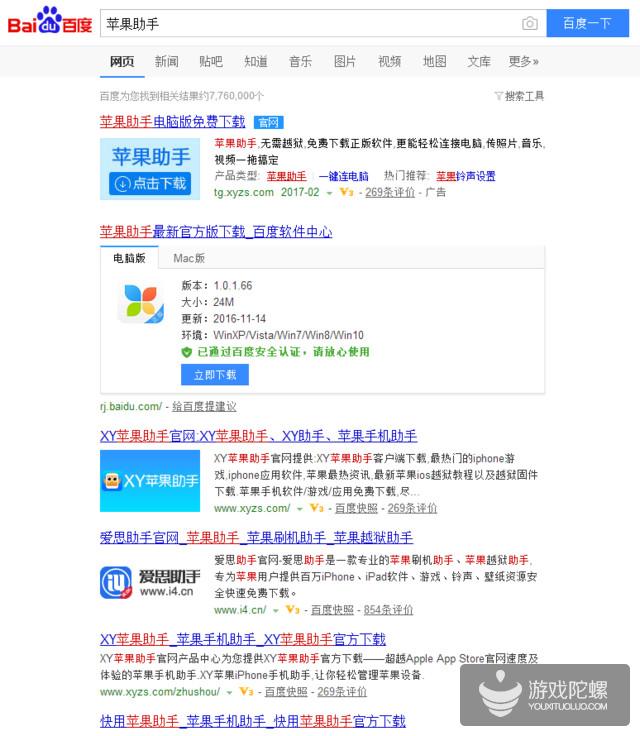Viewport: 640px width, 736px height.
Task: Click the 立即下载 button
Action: pyautogui.click(x=215, y=375)
